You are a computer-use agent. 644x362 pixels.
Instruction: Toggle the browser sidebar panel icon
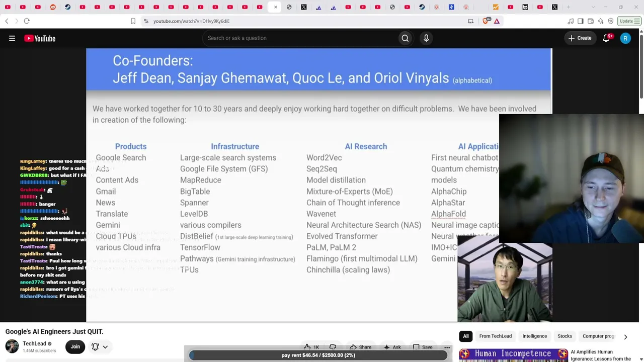[581, 21]
